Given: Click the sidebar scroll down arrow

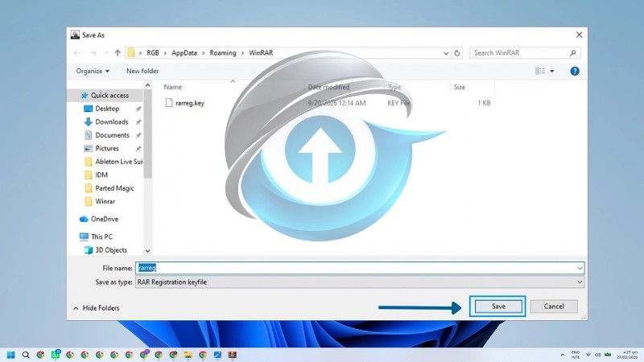Looking at the screenshot, I should point(148,251).
